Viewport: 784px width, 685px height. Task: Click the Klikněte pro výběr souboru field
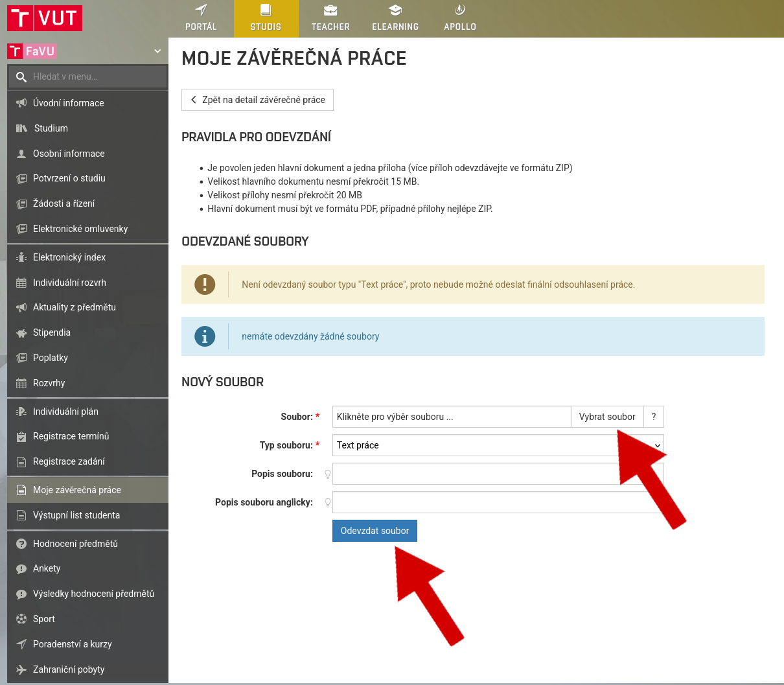[x=452, y=417]
